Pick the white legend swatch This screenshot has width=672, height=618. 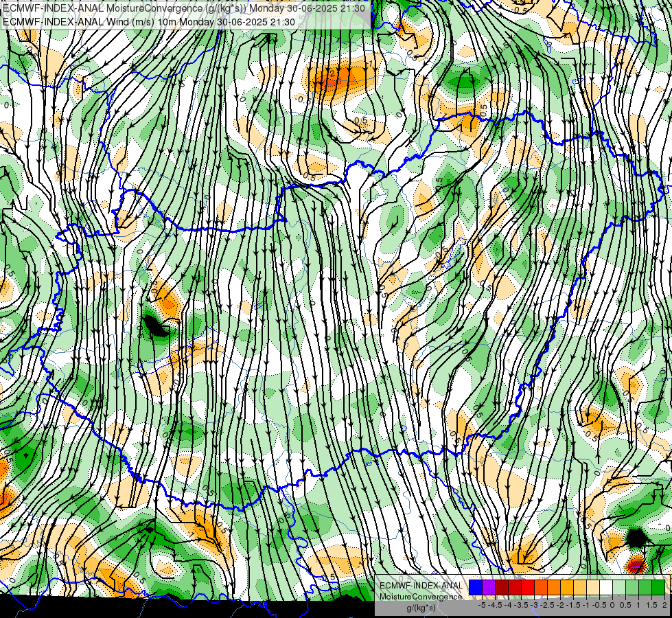pos(606,587)
